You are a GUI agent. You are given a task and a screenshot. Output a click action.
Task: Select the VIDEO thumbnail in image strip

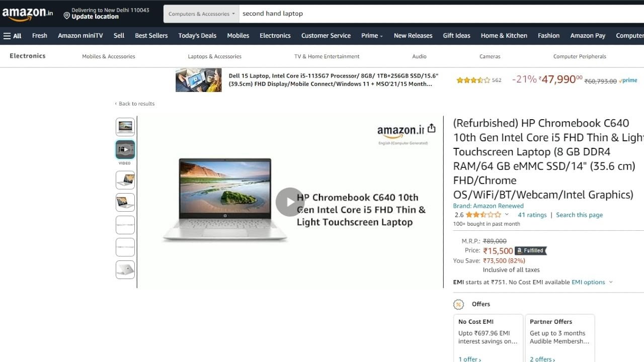(x=125, y=149)
